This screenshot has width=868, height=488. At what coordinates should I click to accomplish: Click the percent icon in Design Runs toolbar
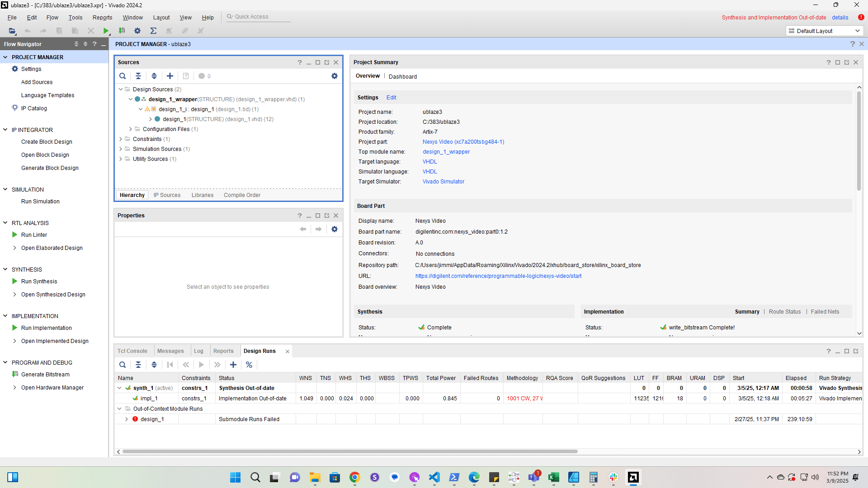(249, 365)
